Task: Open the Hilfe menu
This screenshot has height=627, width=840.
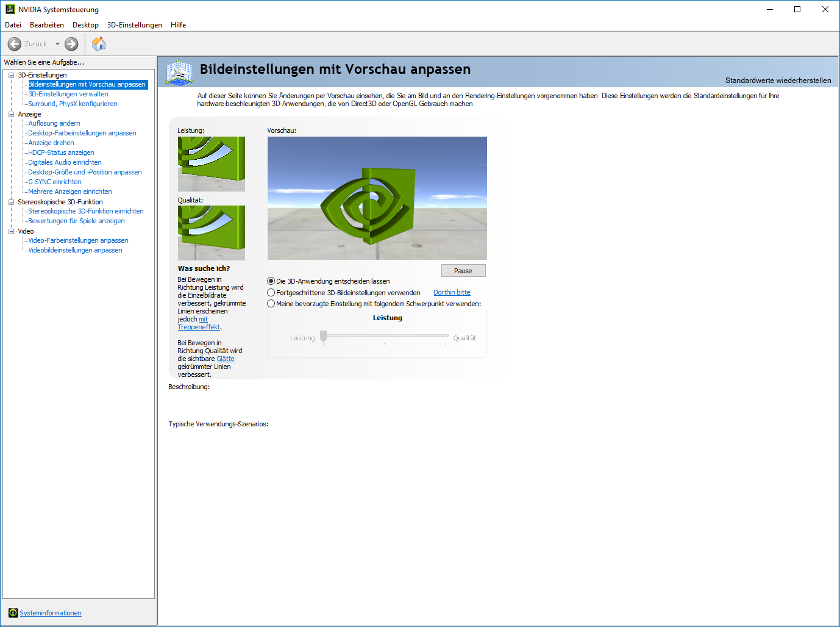Action: (x=178, y=25)
